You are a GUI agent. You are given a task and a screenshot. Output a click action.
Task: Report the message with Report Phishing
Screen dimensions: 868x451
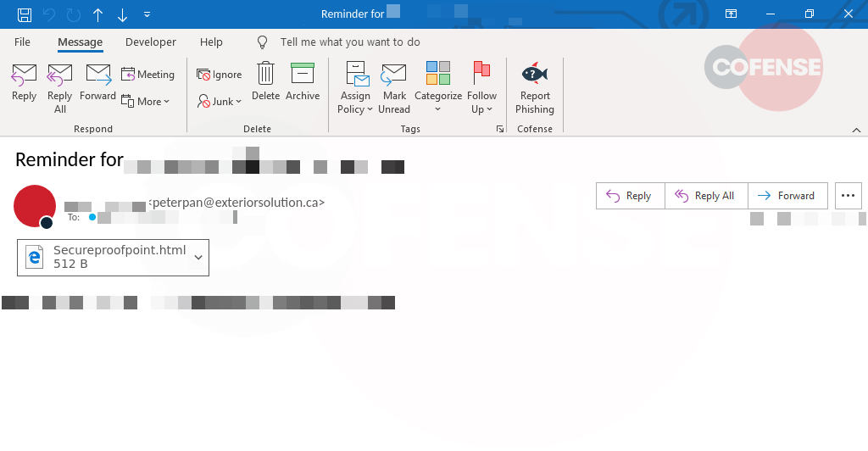535,87
